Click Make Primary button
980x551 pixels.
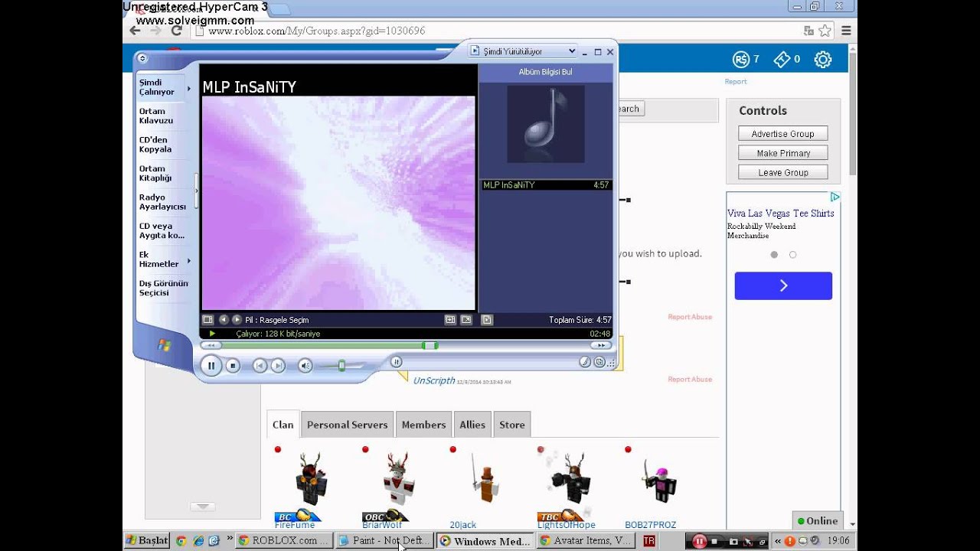point(782,153)
